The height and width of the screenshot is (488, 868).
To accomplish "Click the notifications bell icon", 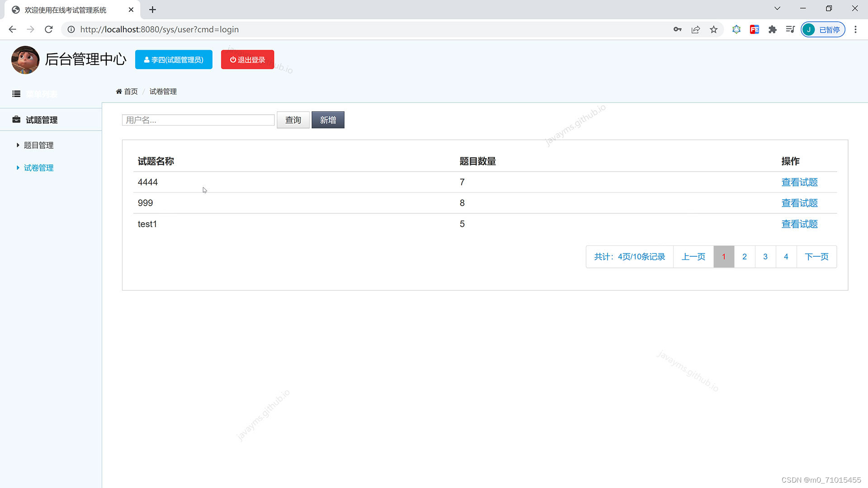I will 736,29.
